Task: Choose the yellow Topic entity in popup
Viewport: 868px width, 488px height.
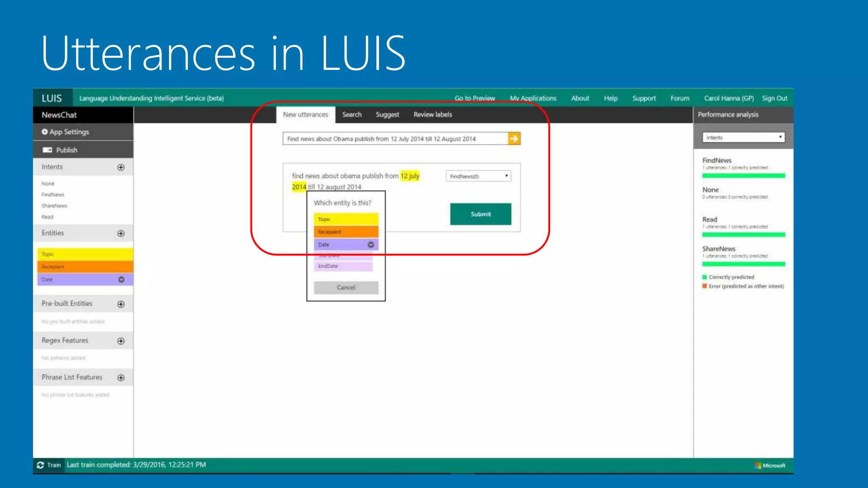Action: point(346,219)
